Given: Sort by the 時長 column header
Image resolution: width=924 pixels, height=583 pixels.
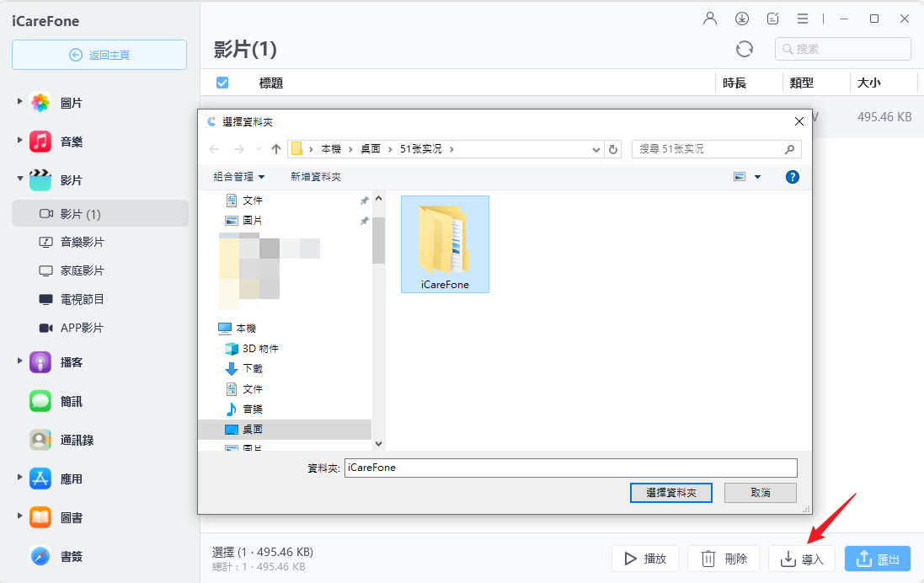Looking at the screenshot, I should pos(734,83).
